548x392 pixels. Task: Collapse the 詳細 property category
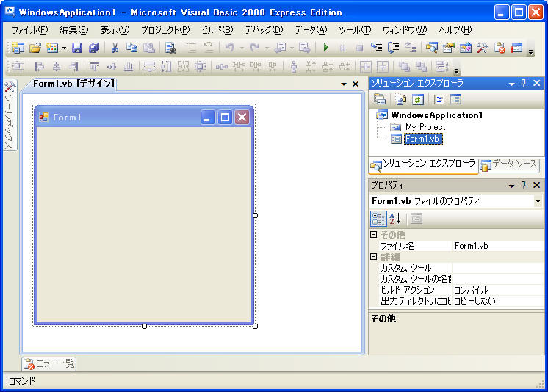click(374, 257)
